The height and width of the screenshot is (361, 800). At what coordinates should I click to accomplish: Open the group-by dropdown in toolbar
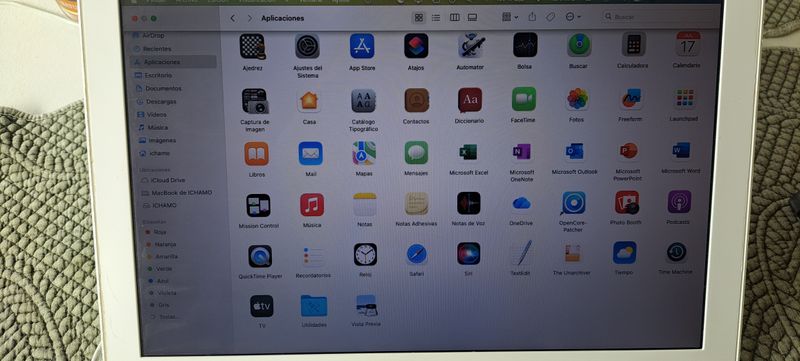(x=510, y=17)
